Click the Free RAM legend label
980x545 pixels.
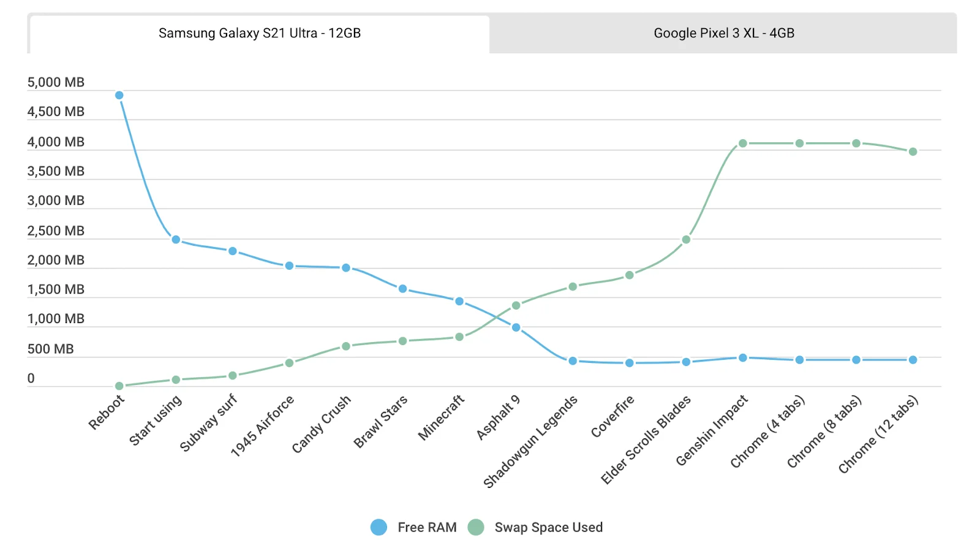pos(427,527)
